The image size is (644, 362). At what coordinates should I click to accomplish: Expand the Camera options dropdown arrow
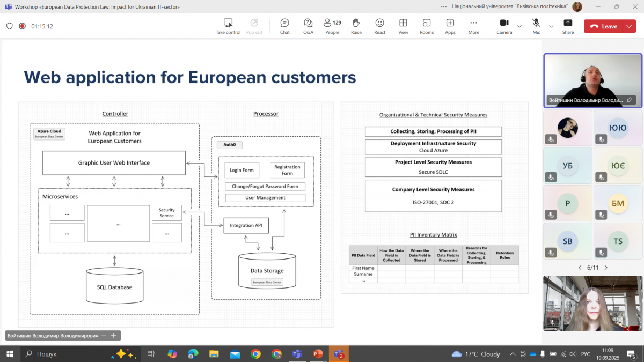pos(519,26)
